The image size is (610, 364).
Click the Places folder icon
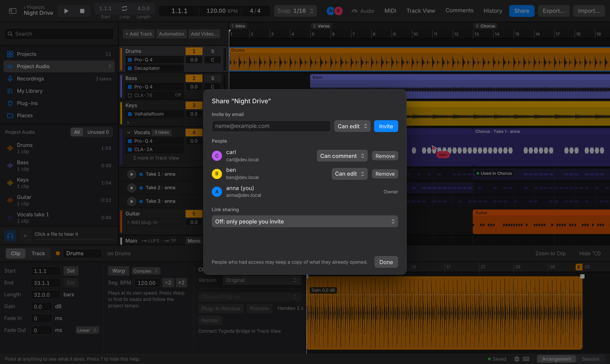10,115
